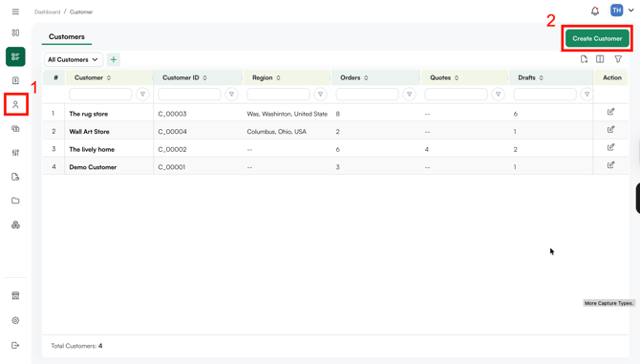The image size is (640, 364).
Task: Click the logout icon in sidebar
Action: tap(15, 345)
